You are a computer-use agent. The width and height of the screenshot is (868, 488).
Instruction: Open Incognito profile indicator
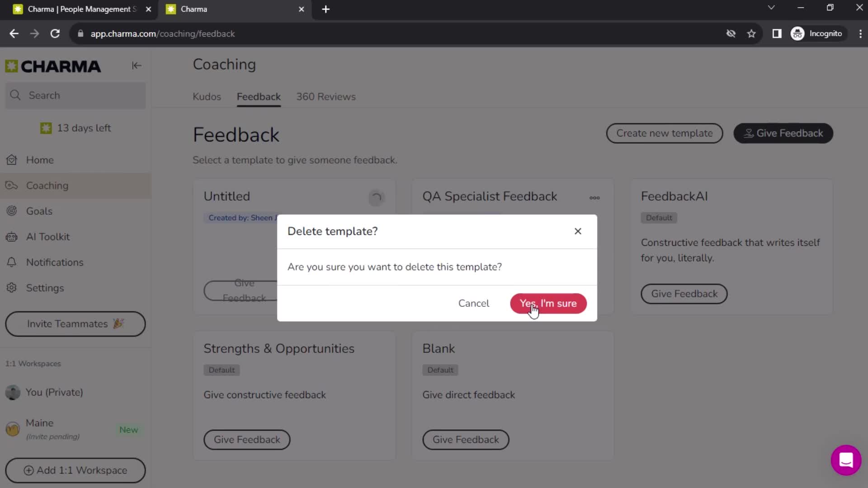(817, 34)
